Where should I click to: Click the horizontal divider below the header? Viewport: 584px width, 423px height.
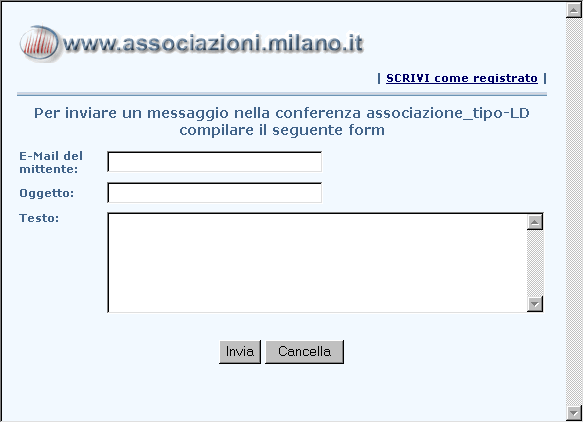(x=282, y=95)
